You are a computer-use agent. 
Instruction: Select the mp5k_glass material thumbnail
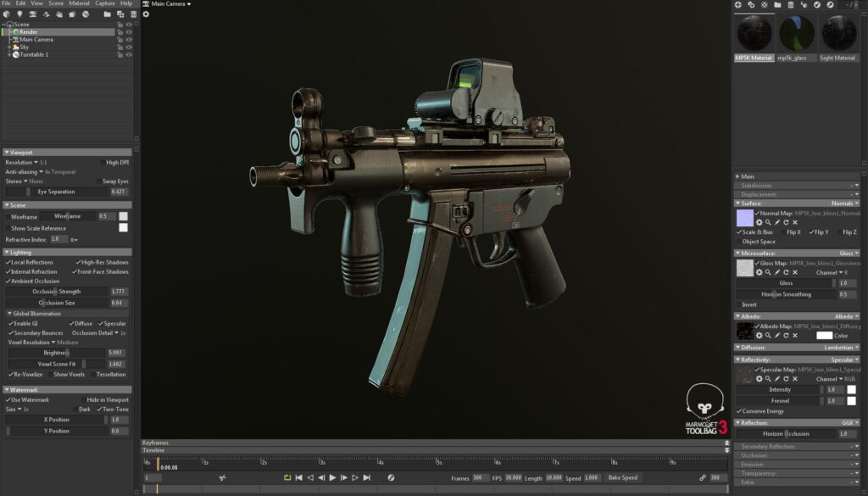click(797, 34)
